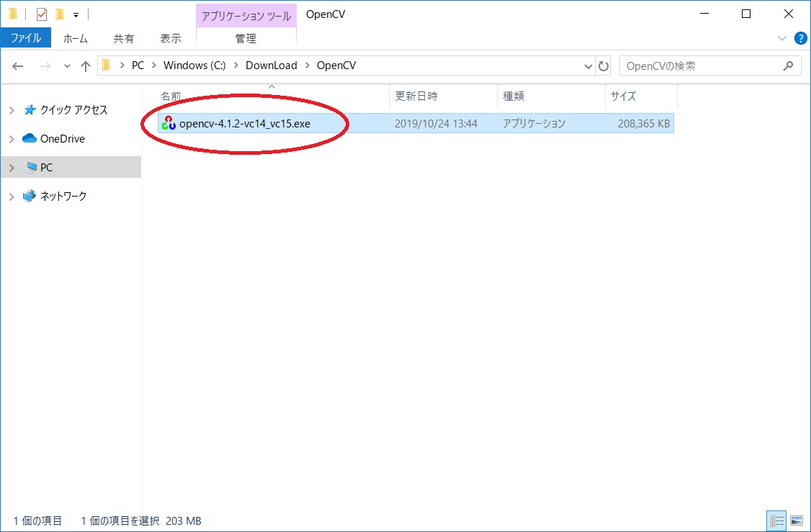Toggle sort order on 名前 column
The width and height of the screenshot is (811, 532).
click(171, 96)
